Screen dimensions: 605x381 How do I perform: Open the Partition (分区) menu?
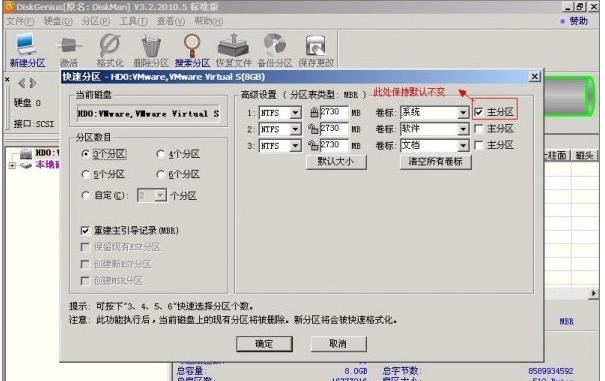96,21
